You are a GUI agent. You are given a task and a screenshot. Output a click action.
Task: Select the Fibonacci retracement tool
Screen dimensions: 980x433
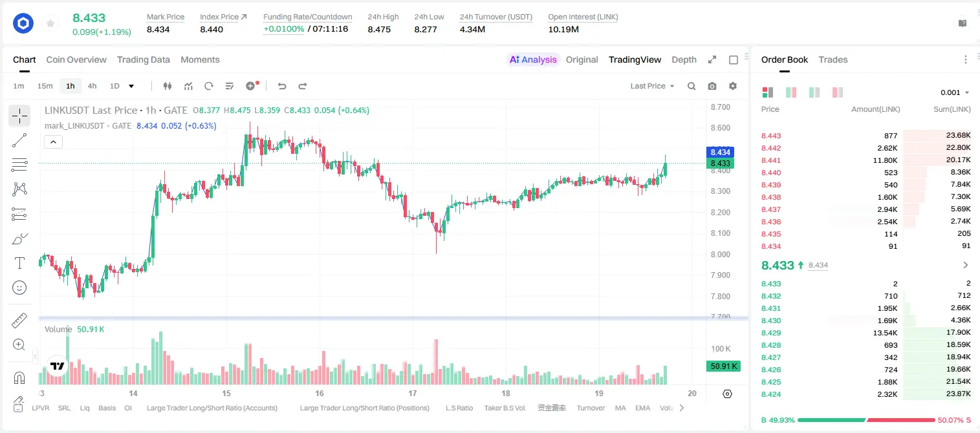click(x=19, y=165)
